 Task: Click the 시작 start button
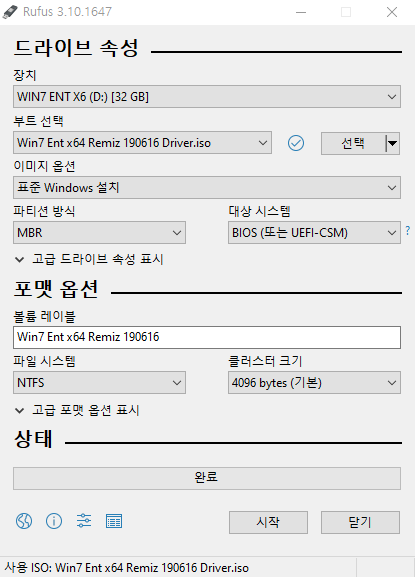click(x=268, y=522)
